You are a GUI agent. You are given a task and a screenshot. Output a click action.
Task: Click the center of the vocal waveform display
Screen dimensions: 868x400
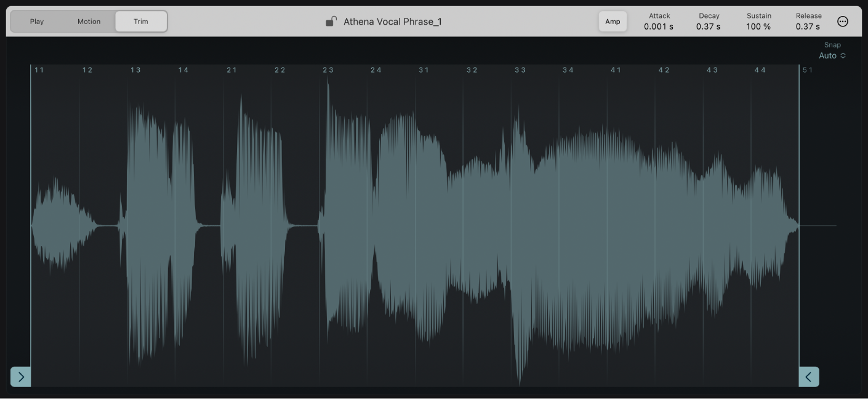[414, 228]
